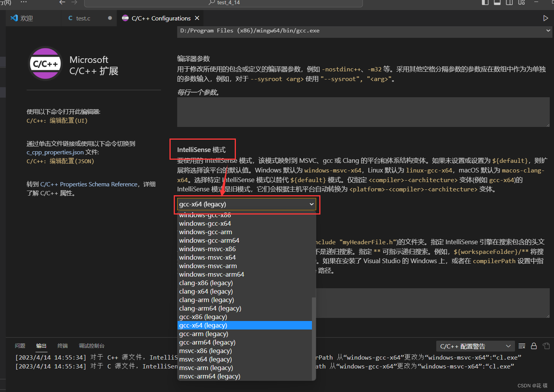Open the gcc-x64 (legacy) IntelliSense mode combo box
Viewport: 554px width, 392px height.
[x=246, y=204]
